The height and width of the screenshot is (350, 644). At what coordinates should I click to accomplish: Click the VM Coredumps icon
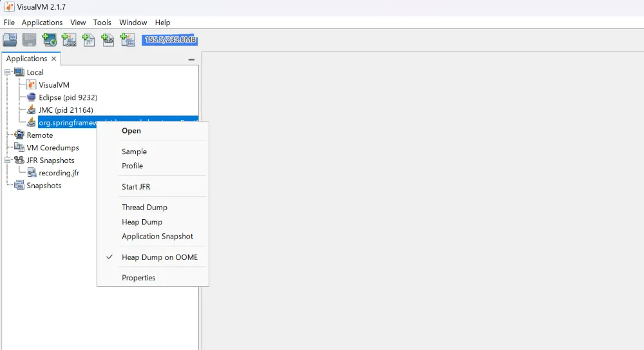pos(19,147)
